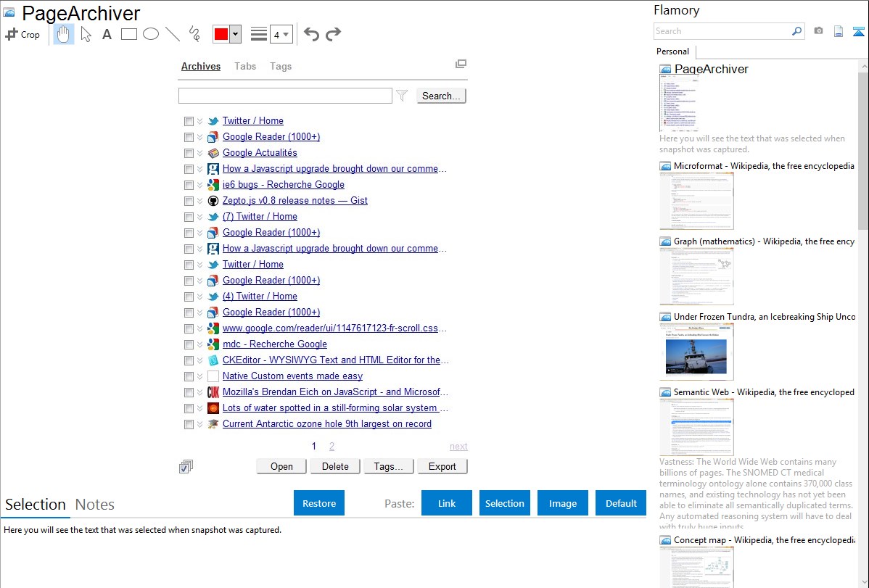Choose the text annotation tool
The image size is (869, 588).
tap(107, 34)
